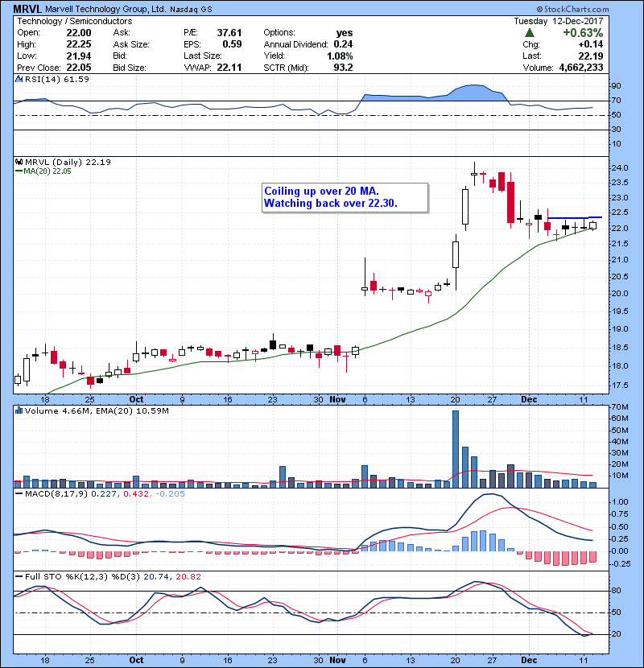Click the Annual Dividend value 0.24
Screen dimensions: 644x668
click(x=343, y=44)
